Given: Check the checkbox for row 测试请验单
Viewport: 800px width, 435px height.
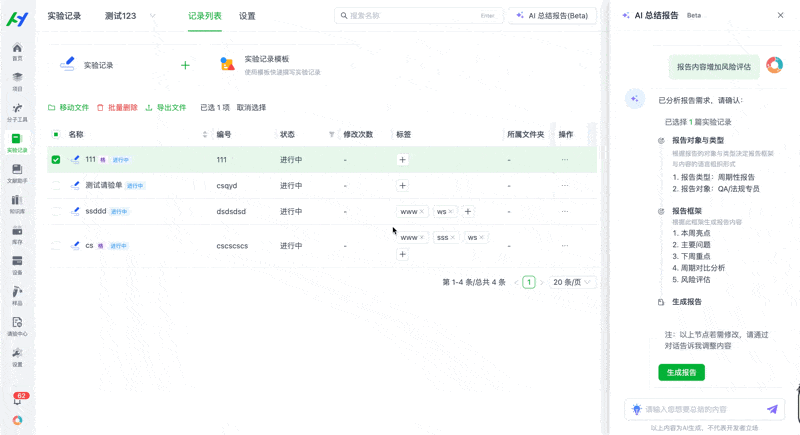Looking at the screenshot, I should click(x=56, y=186).
